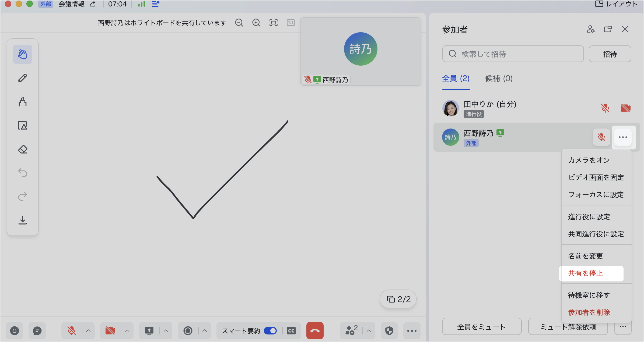The image size is (644, 342).
Task: Fit whiteboard to screen
Action: pos(273,23)
